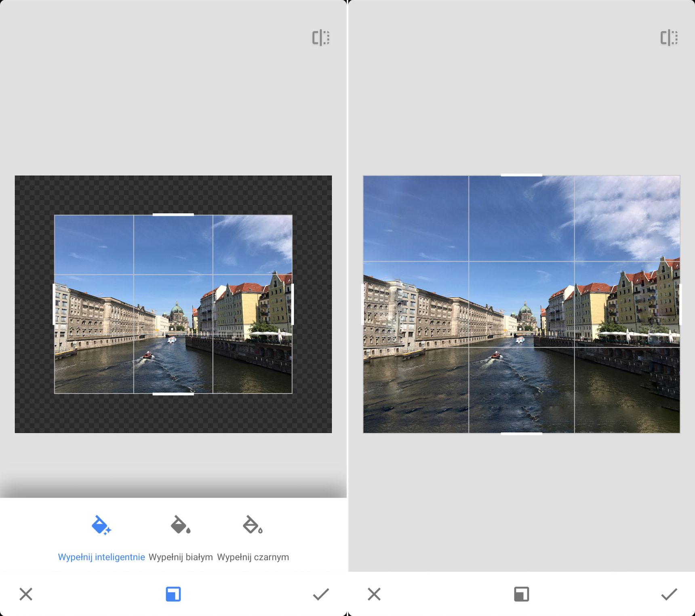Grab right edge expand handle in left screen

pos(292,304)
